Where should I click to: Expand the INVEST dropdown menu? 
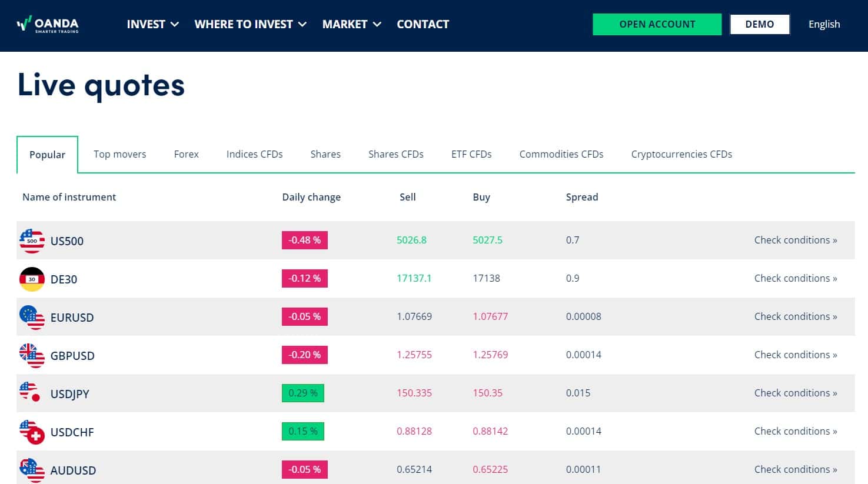click(x=152, y=24)
